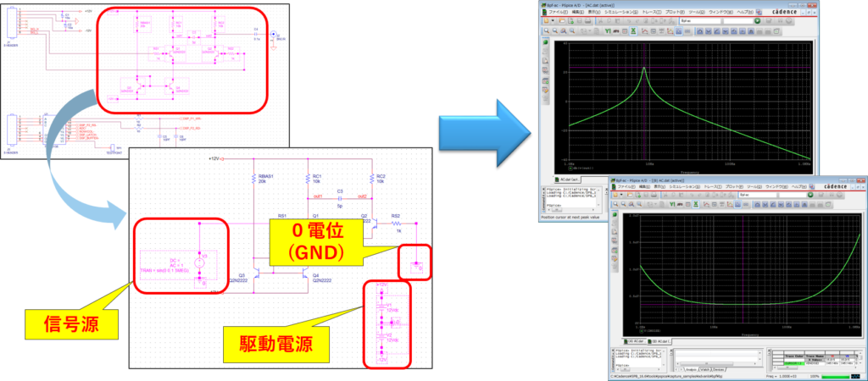This screenshot has width=868, height=381.
Task: Click Print icon in lower PSpice window
Action: (x=654, y=195)
